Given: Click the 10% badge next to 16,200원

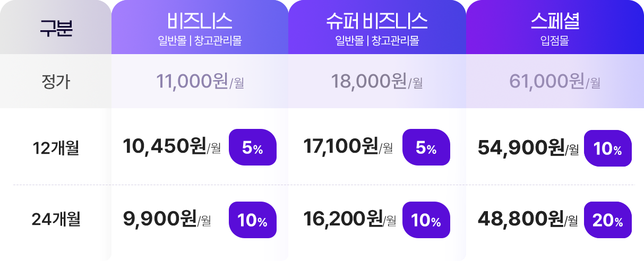Looking at the screenshot, I should pos(426,220).
